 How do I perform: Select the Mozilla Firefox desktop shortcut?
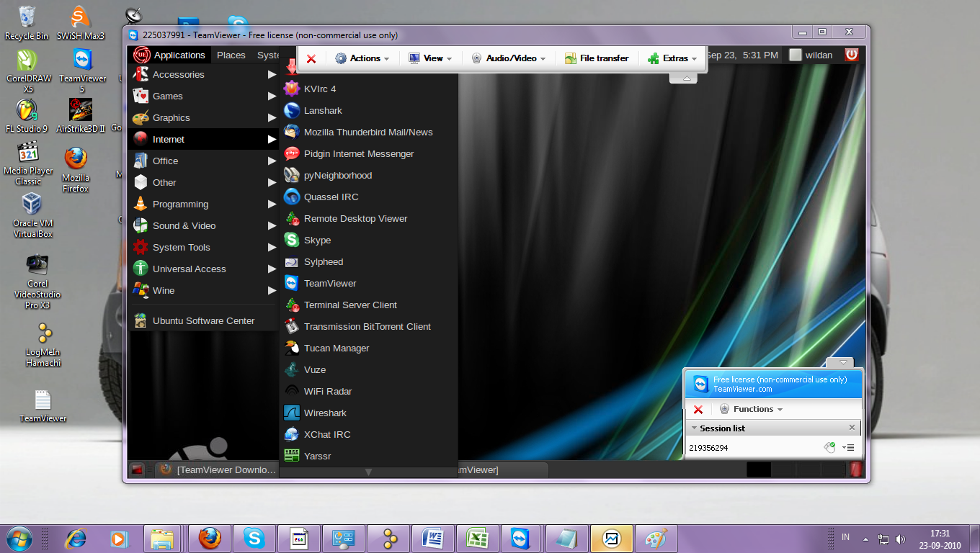coord(76,170)
